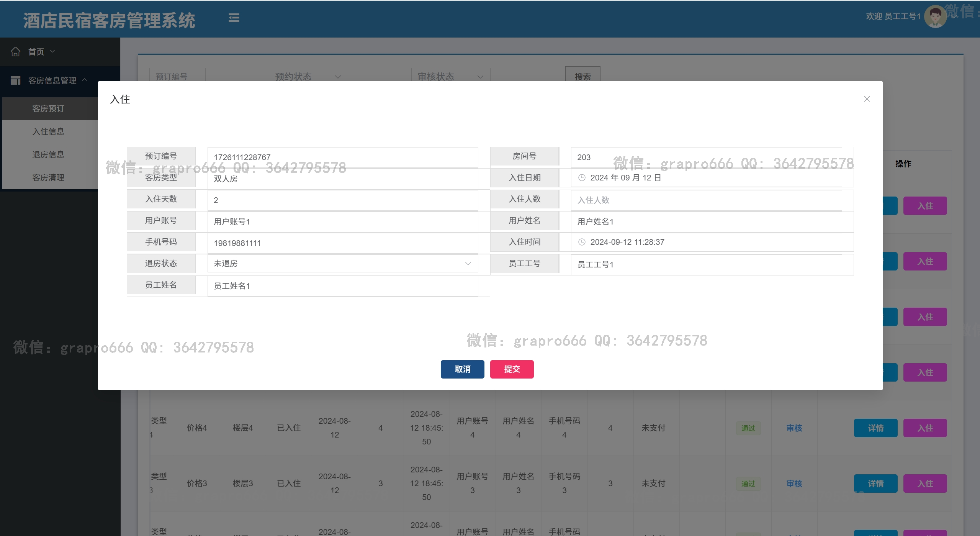This screenshot has height=536, width=980.
Task: Click the home icon in sidebar
Action: 15,51
